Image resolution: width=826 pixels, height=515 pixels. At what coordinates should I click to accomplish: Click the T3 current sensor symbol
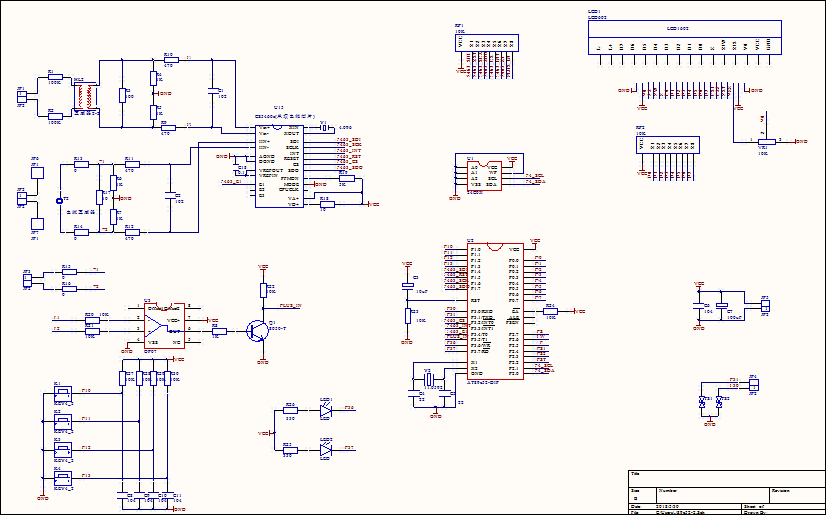58,201
